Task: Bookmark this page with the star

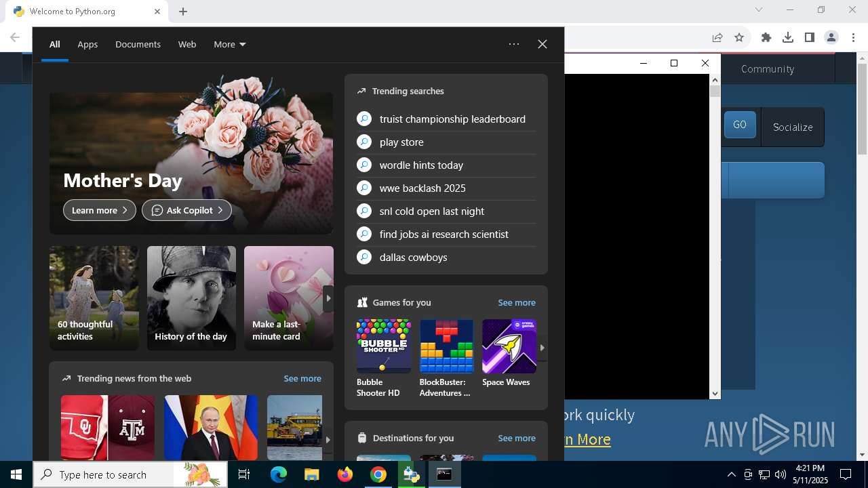Action: [x=739, y=38]
